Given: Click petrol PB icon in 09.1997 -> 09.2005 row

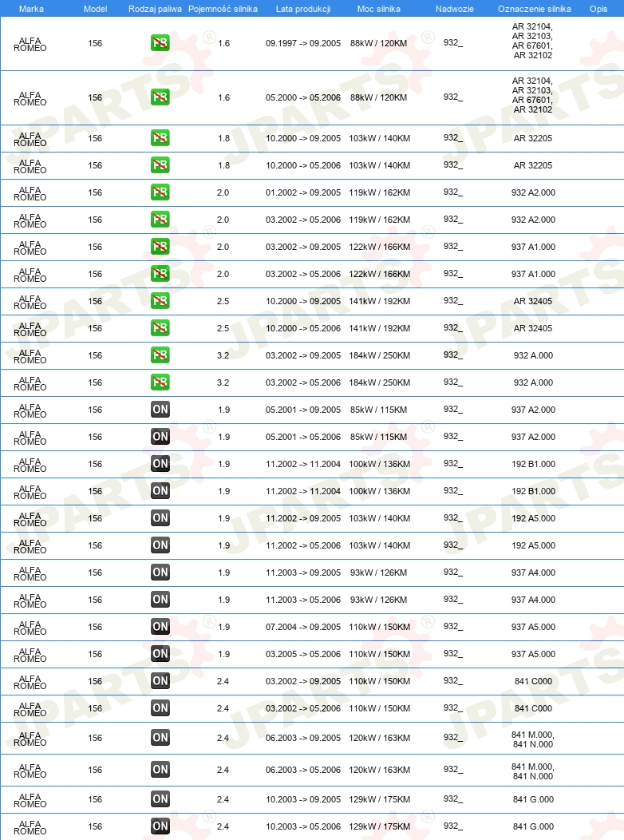Looking at the screenshot, I should 160,43.
